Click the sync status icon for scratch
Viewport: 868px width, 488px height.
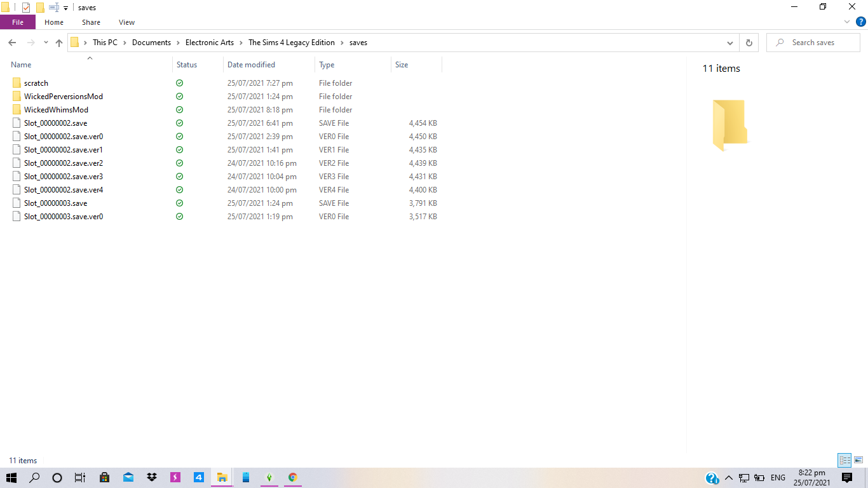pyautogui.click(x=180, y=83)
